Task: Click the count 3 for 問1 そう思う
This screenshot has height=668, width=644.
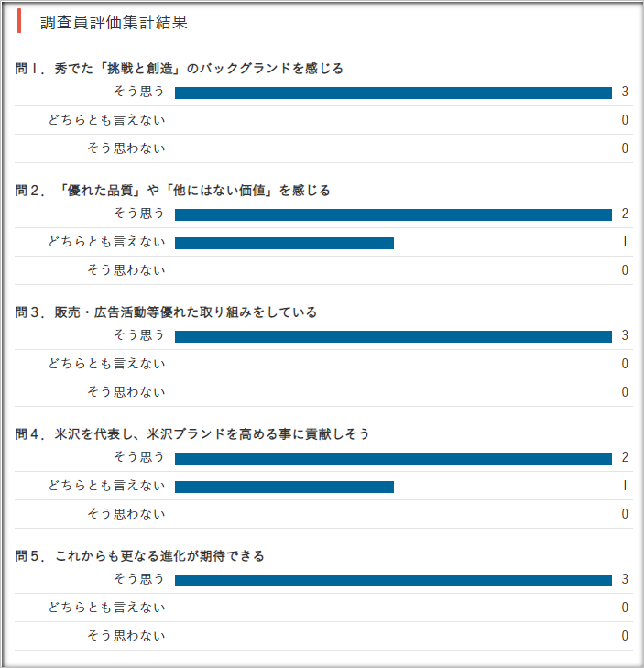Action: click(x=625, y=92)
